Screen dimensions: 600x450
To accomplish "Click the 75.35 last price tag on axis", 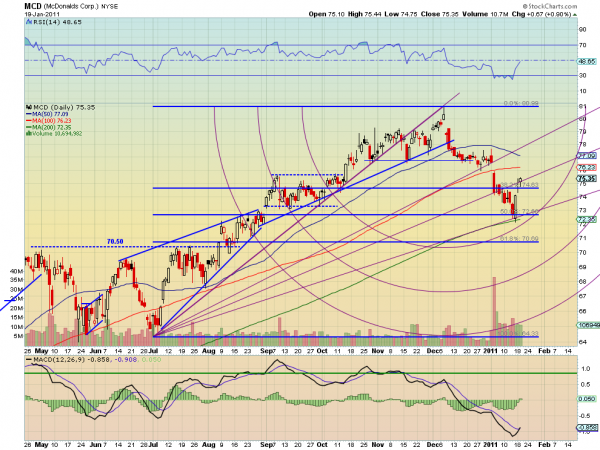I will coord(586,179).
